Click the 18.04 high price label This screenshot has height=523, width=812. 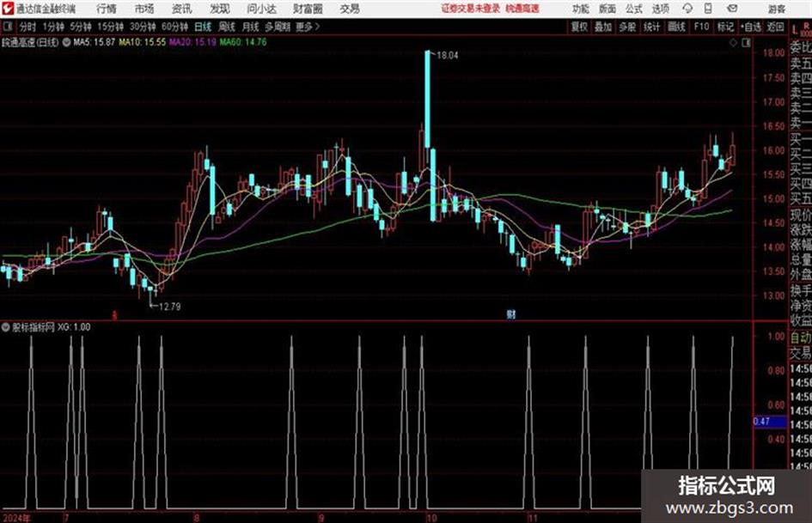(x=448, y=56)
